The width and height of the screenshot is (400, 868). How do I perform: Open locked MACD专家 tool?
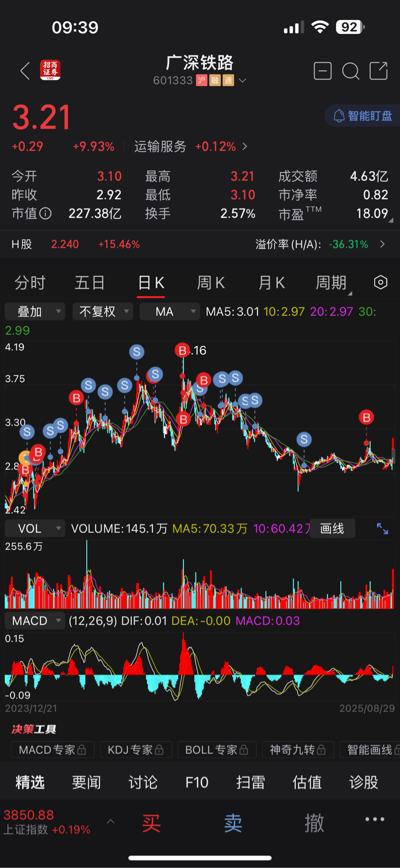tap(53, 750)
